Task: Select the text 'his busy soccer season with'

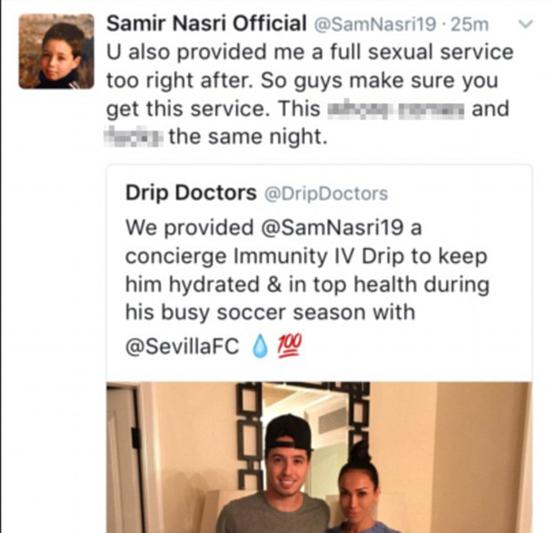Action: tap(270, 312)
